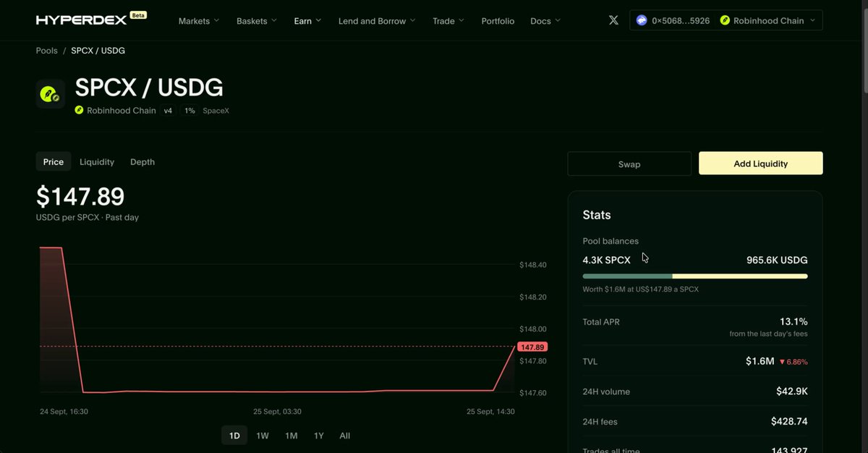Image resolution: width=868 pixels, height=453 pixels.
Task: Click the SPCX / USDG pool token icon
Action: [x=51, y=94]
